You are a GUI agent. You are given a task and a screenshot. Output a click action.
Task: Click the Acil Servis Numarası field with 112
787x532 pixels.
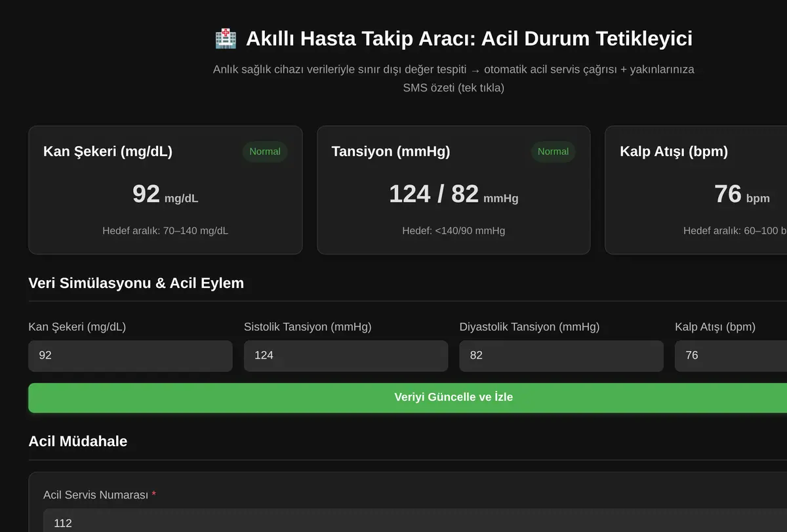(x=415, y=522)
